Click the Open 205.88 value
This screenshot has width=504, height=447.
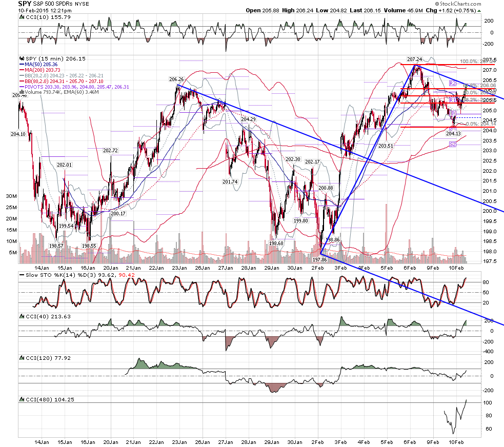pyautogui.click(x=263, y=10)
